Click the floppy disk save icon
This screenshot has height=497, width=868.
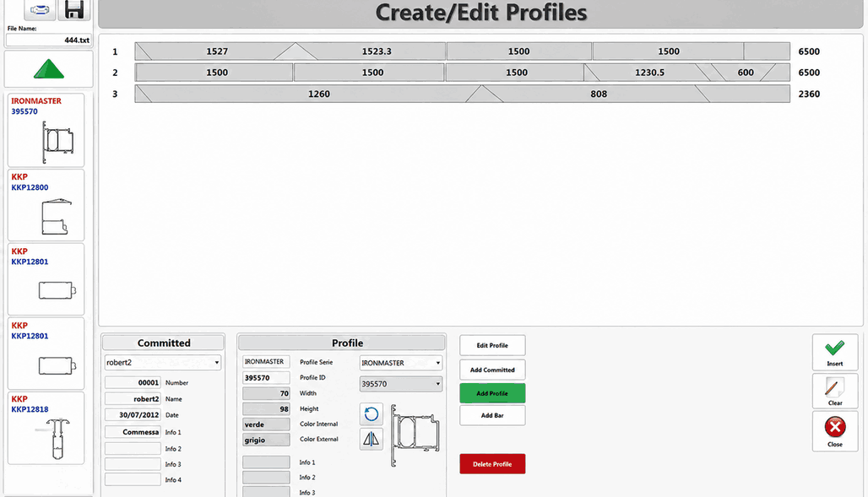click(x=74, y=10)
